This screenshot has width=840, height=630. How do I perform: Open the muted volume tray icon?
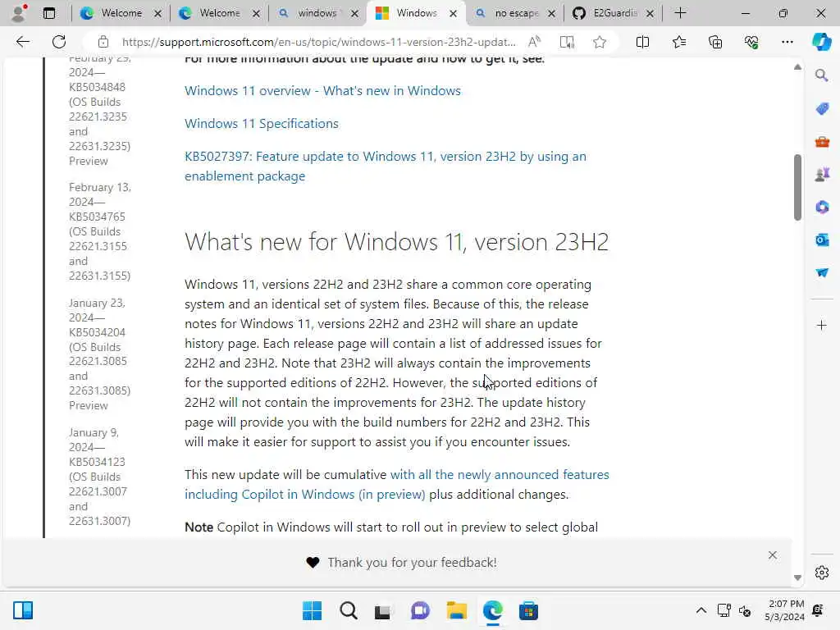745,610
